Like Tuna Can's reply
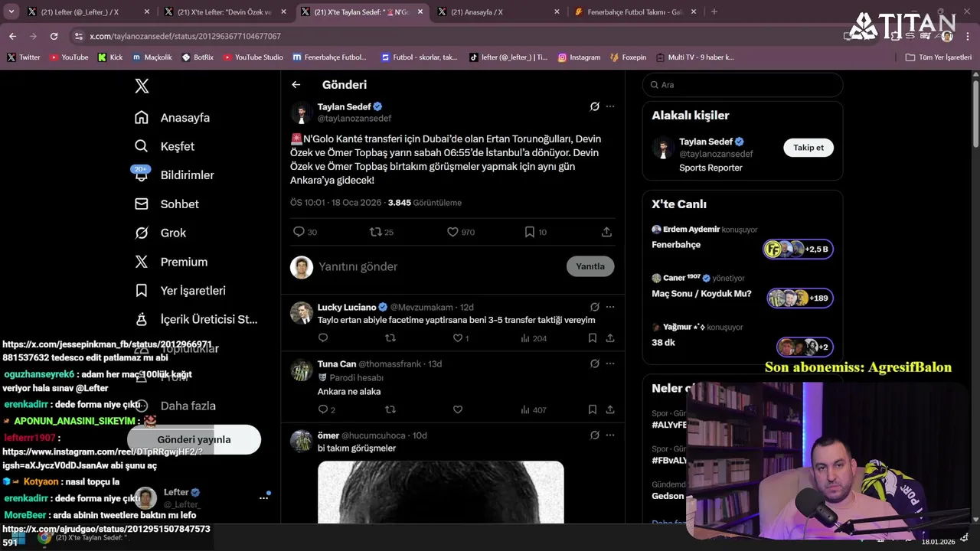The image size is (980, 551). (458, 409)
